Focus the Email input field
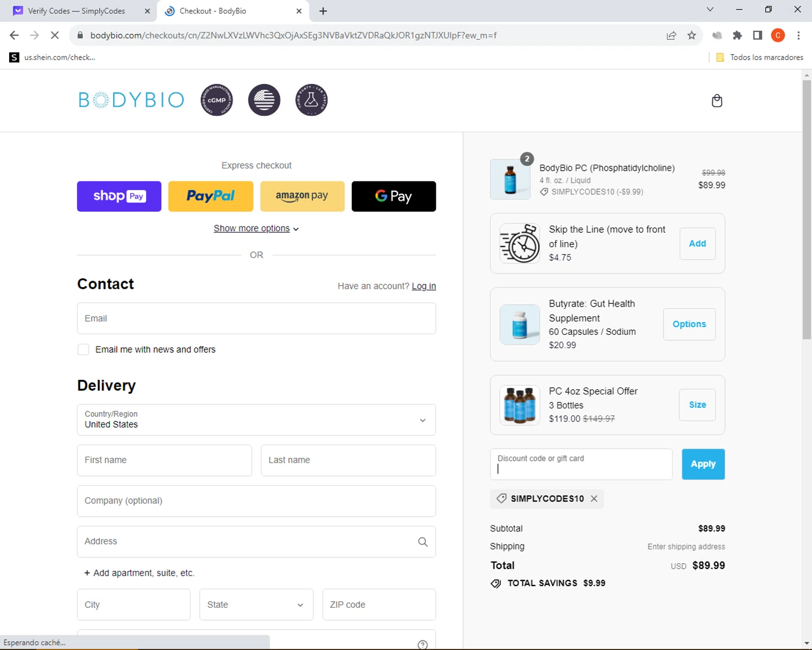The image size is (812, 650). pos(257,318)
